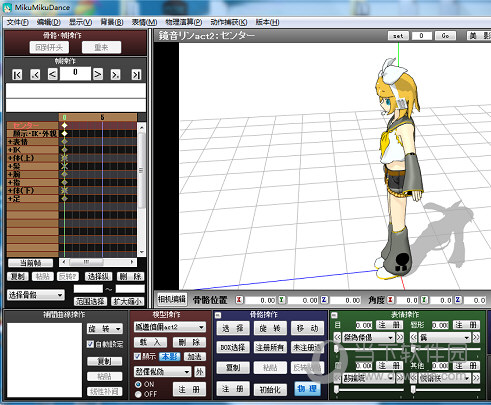Go to next keyframe button
This screenshot has height=405, width=491.
tap(115, 74)
